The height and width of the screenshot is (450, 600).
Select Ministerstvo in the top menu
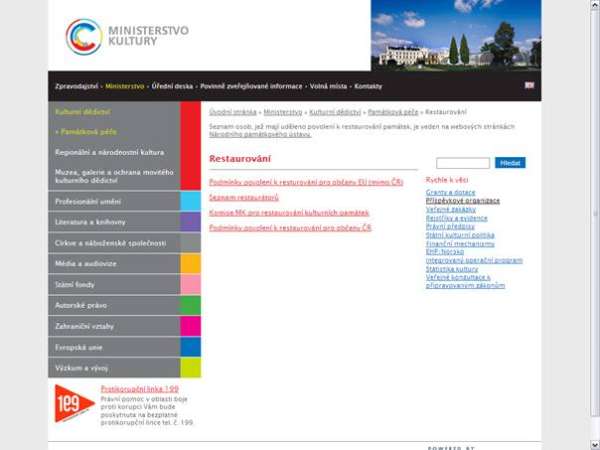click(x=125, y=86)
